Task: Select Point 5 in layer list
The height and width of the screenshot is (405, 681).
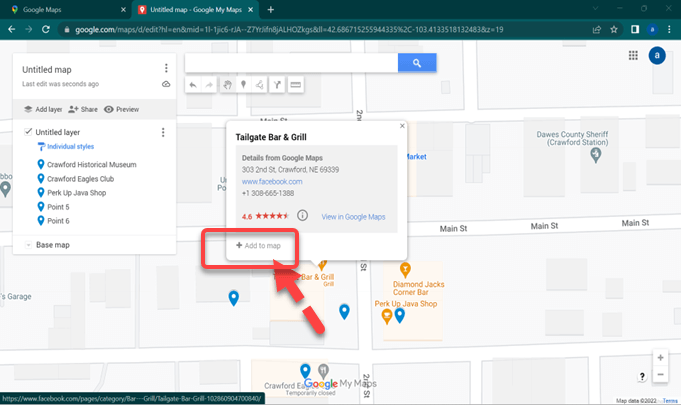Action: tap(58, 207)
